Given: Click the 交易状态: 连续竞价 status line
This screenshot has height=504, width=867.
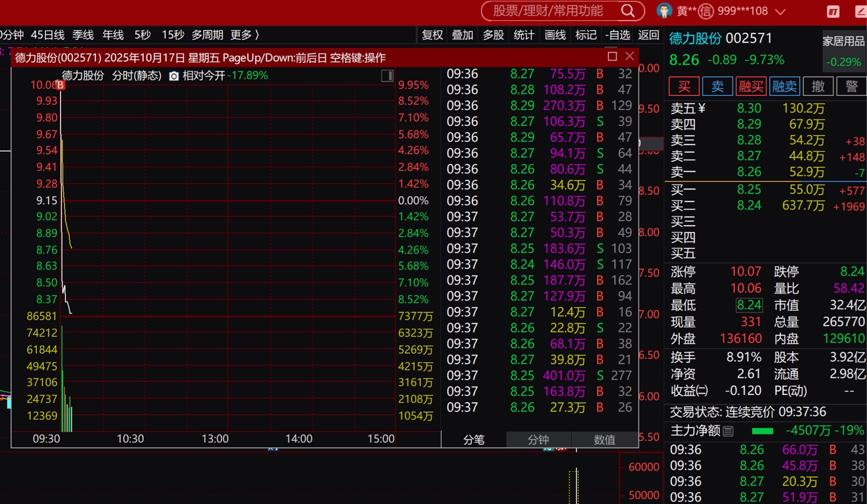Looking at the screenshot, I should click(748, 412).
